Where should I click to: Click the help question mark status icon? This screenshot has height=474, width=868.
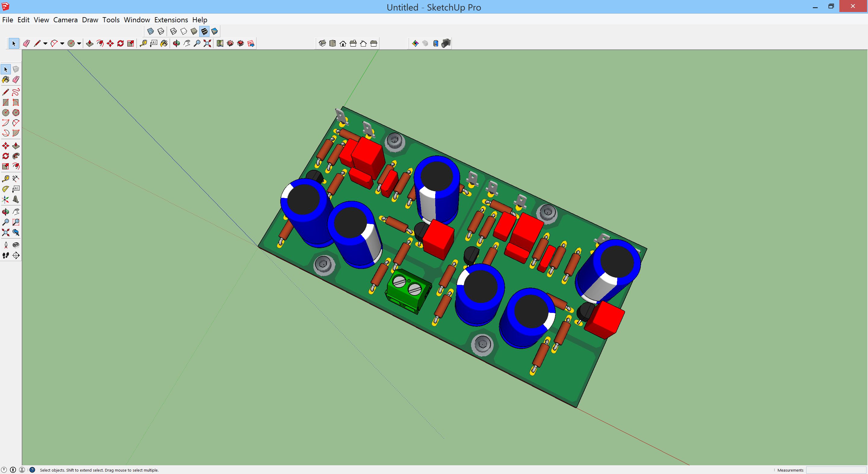coord(32,470)
